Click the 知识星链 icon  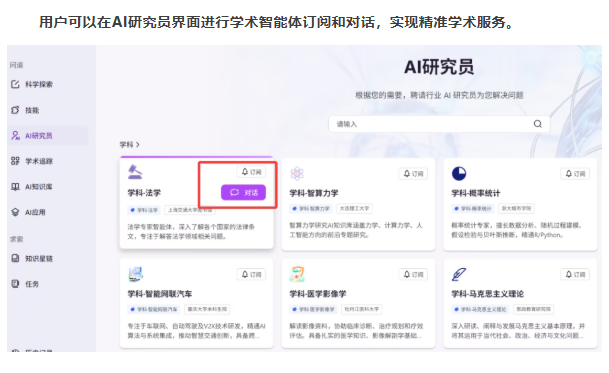(x=15, y=258)
